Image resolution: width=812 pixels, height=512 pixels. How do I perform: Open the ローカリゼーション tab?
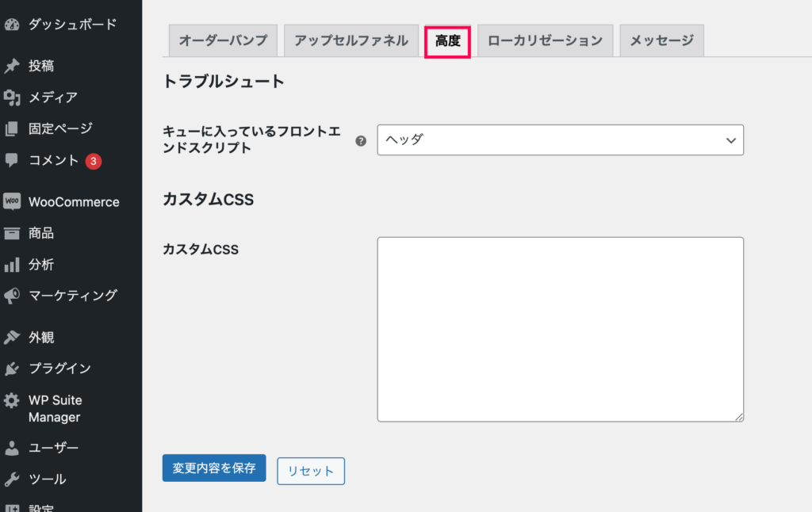[x=546, y=40]
